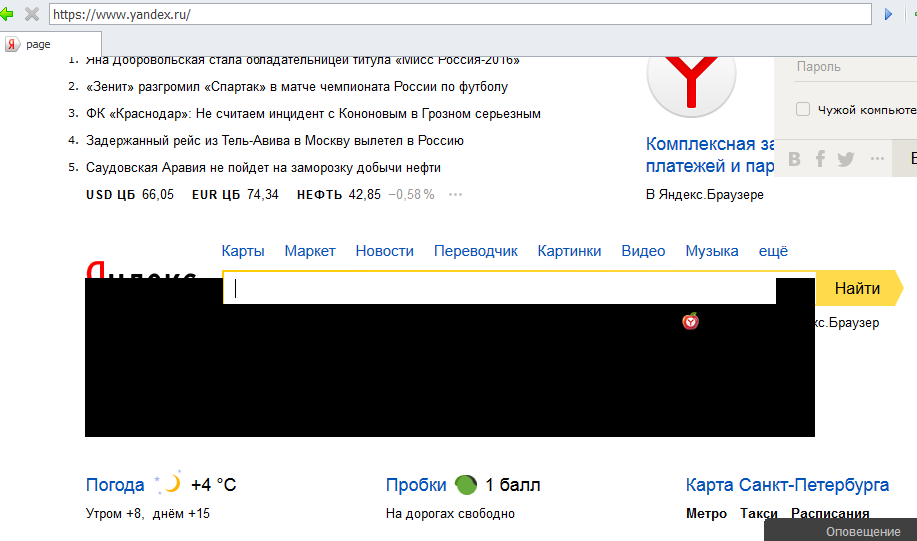Open the Переводчик service link
The width and height of the screenshot is (917, 541).
coord(475,251)
